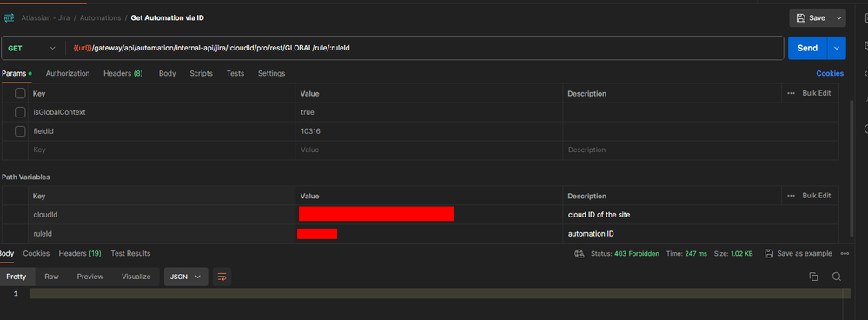Click the network globe icon beside Status
Image resolution: width=868 pixels, height=320 pixels.
tap(580, 254)
